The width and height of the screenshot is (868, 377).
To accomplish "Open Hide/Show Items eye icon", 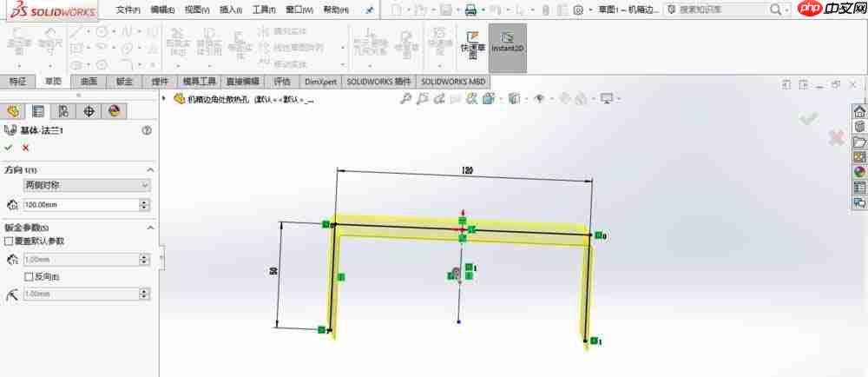I will pyautogui.click(x=539, y=98).
